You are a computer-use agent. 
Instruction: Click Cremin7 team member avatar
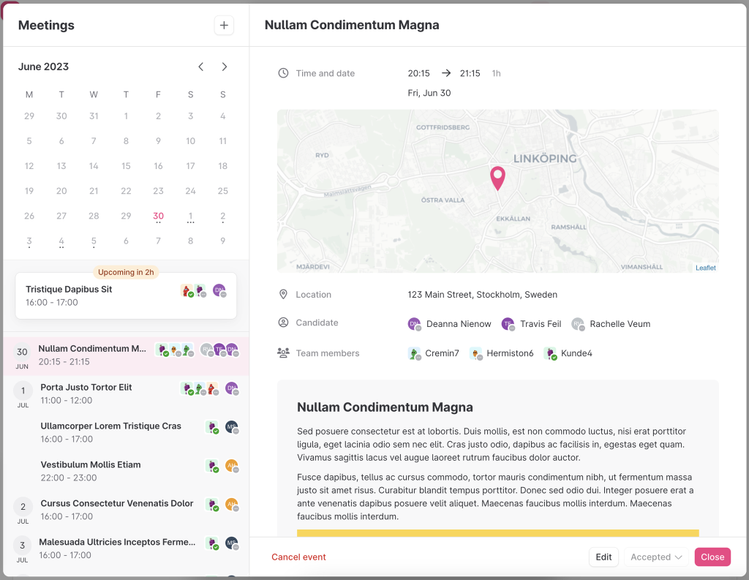(x=414, y=354)
